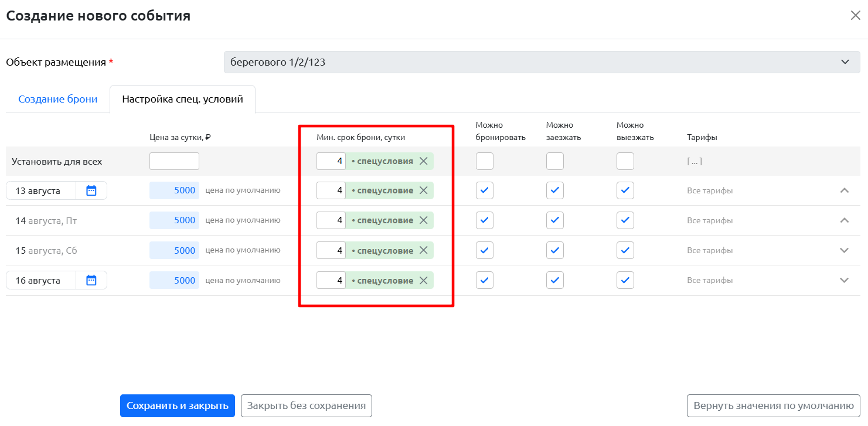Click the 15 августа, Сб row label

click(x=46, y=251)
